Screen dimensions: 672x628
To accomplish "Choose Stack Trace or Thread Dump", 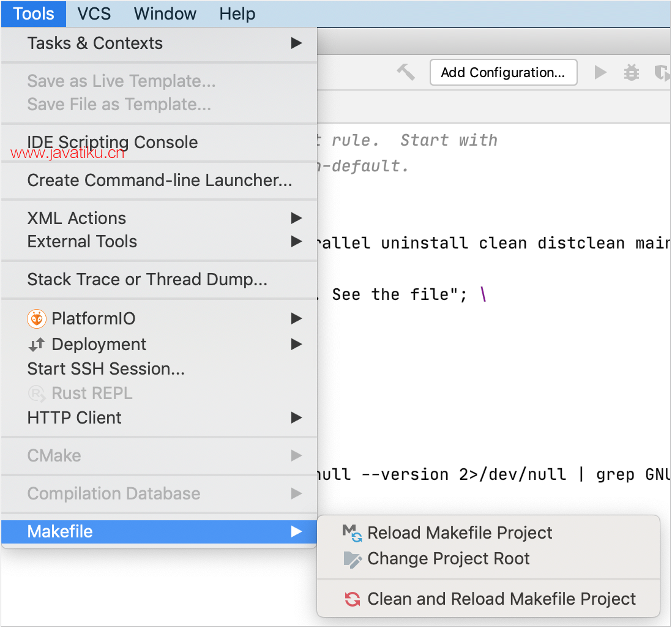I will pos(159,280).
